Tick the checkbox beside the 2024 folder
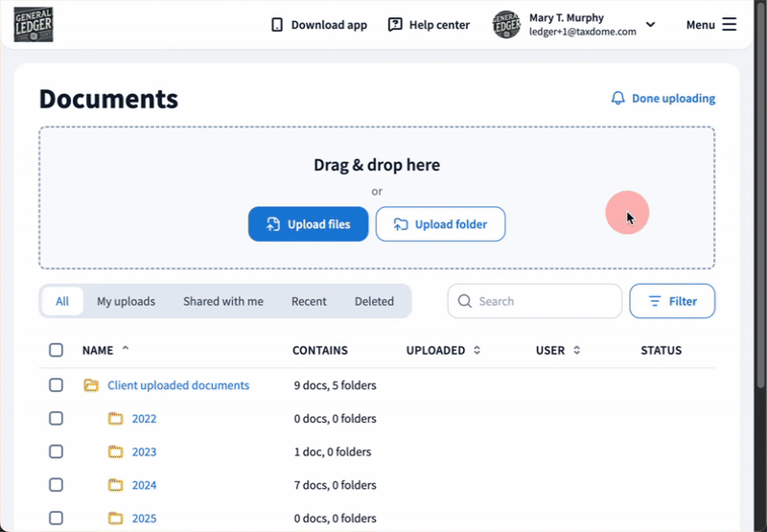 coord(56,485)
